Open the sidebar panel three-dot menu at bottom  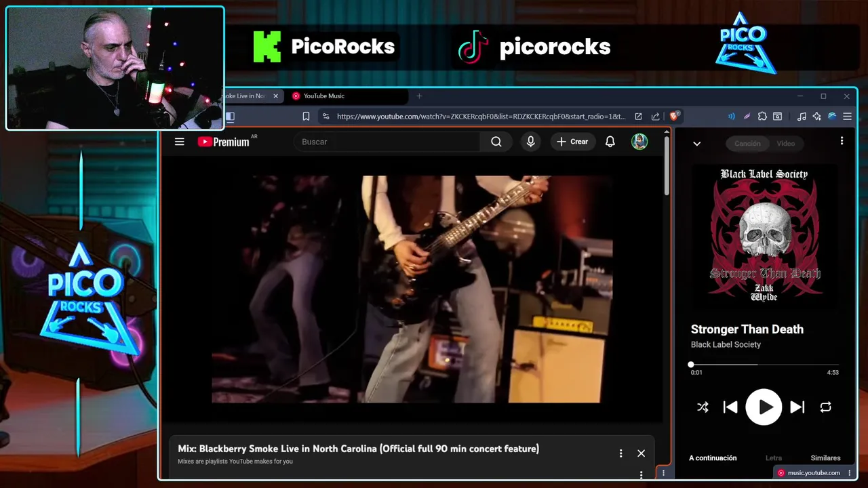tap(663, 473)
